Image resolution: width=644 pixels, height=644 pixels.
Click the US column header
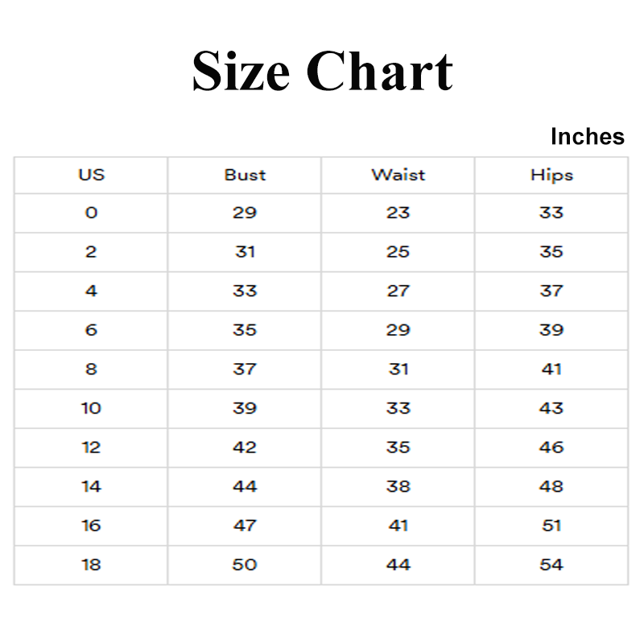[91, 175]
